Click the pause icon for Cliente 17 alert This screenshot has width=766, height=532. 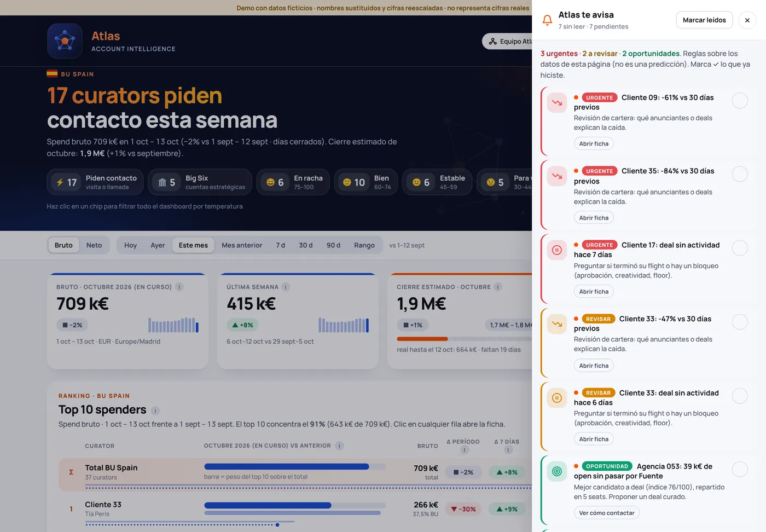tap(557, 250)
